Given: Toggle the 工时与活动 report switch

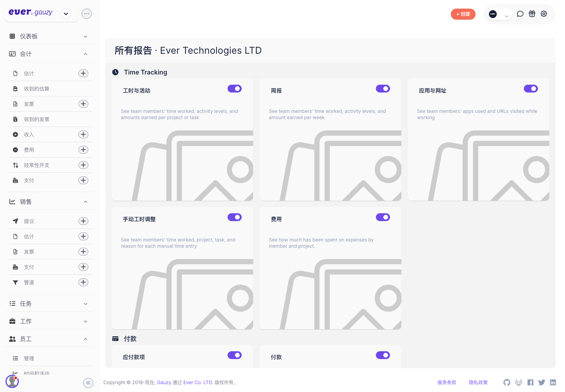Looking at the screenshot, I should tap(235, 89).
